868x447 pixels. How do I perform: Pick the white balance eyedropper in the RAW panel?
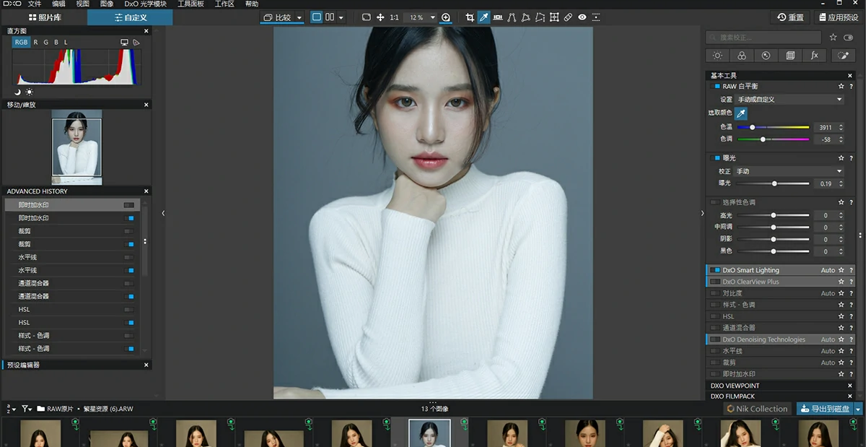coord(740,113)
